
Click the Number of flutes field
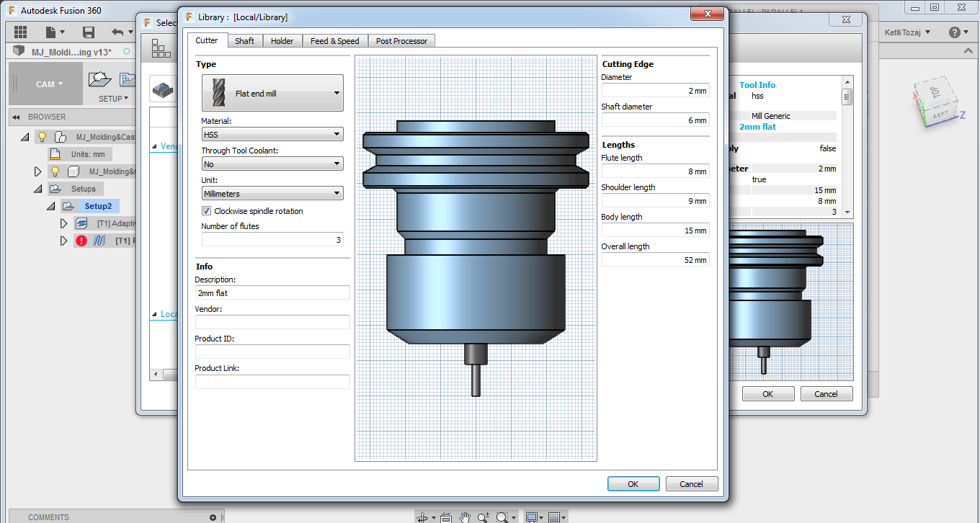(272, 240)
